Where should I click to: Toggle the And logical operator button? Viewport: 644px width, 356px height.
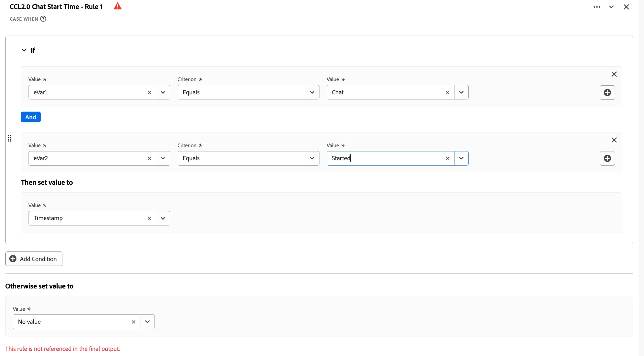point(31,117)
